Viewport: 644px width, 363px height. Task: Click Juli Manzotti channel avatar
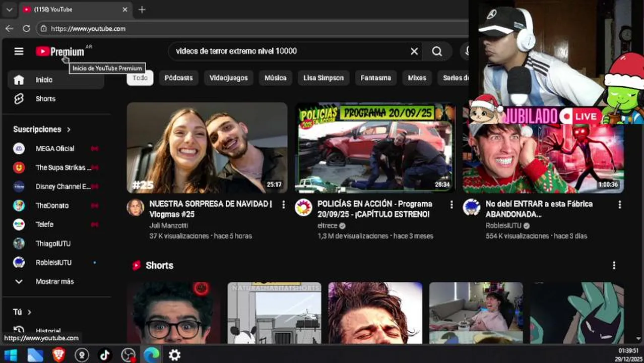point(135,207)
